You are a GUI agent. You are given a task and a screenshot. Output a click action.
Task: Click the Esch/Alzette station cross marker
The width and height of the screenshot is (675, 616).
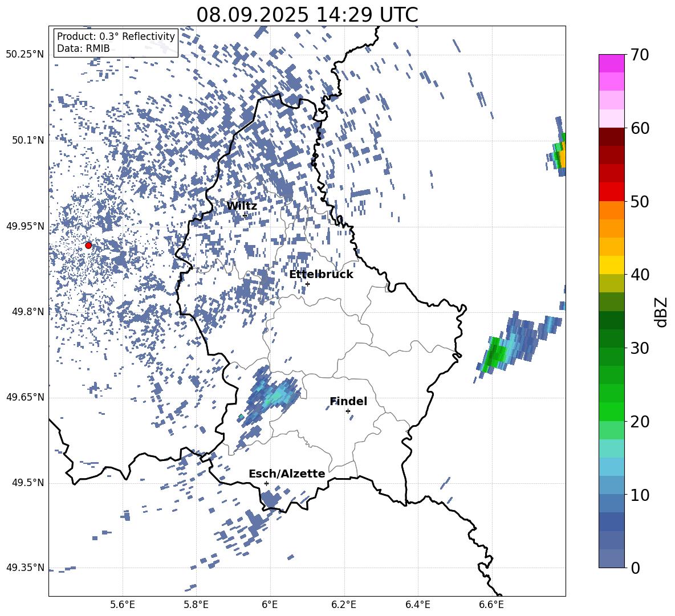(x=266, y=483)
